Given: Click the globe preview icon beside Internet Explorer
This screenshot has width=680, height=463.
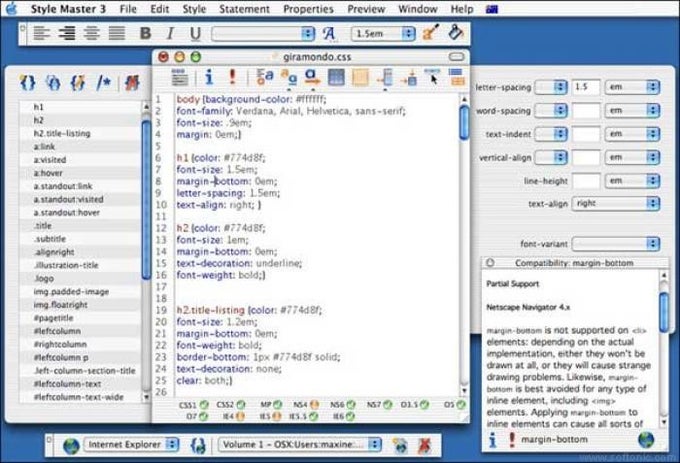Looking at the screenshot, I should (x=71, y=445).
